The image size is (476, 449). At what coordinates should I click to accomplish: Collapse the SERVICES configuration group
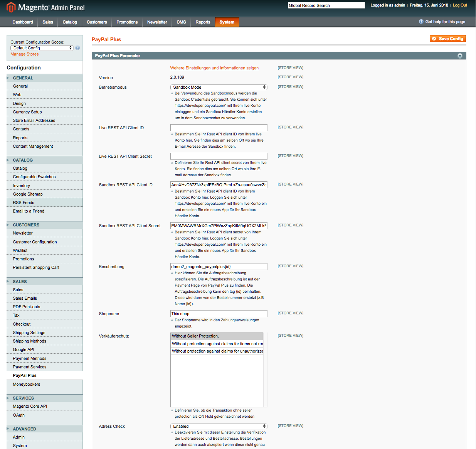coord(45,398)
